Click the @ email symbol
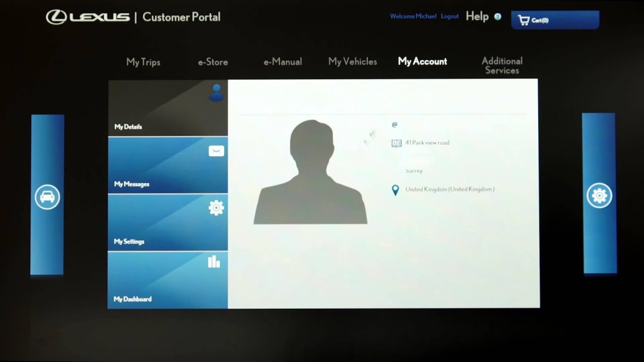This screenshot has width=644, height=362. pyautogui.click(x=394, y=124)
